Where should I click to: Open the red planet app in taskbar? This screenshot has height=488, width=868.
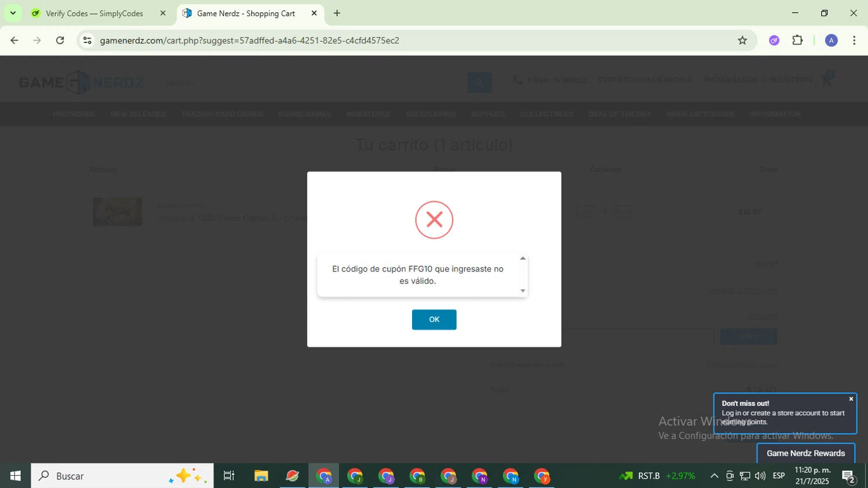(292, 476)
